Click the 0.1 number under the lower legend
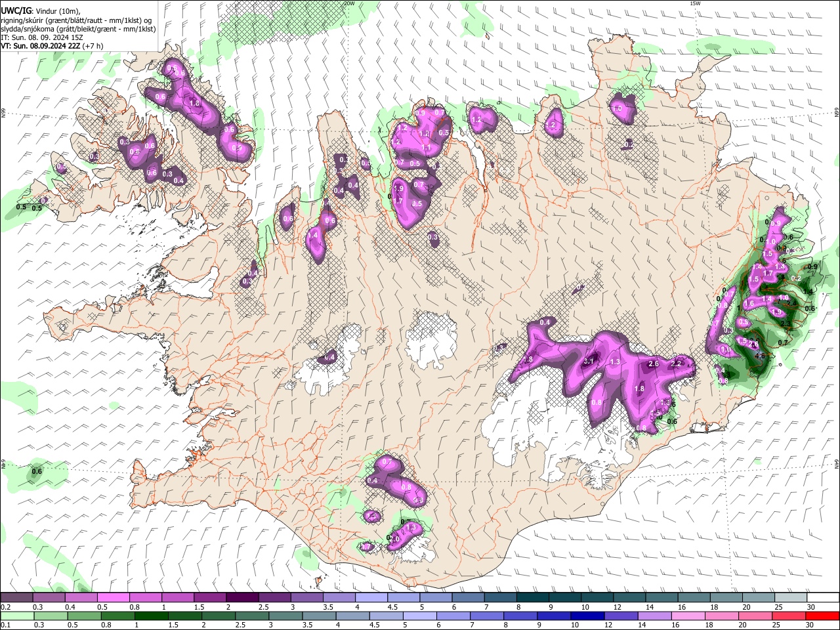This screenshot has width=840, height=630. (5, 625)
